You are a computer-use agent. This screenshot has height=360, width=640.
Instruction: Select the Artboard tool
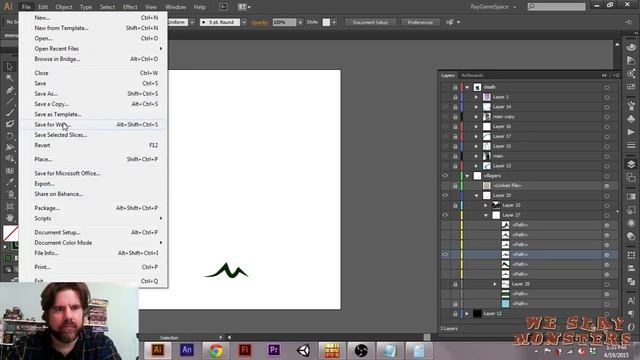coord(10,207)
